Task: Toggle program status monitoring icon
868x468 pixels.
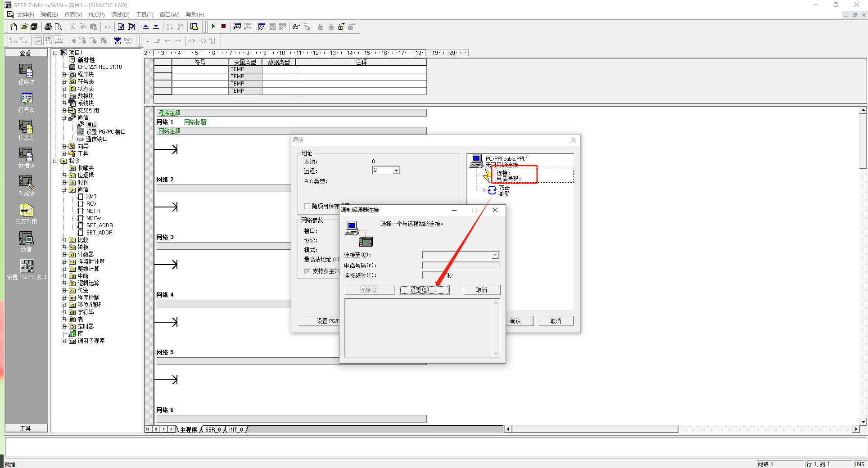Action: pos(237,27)
